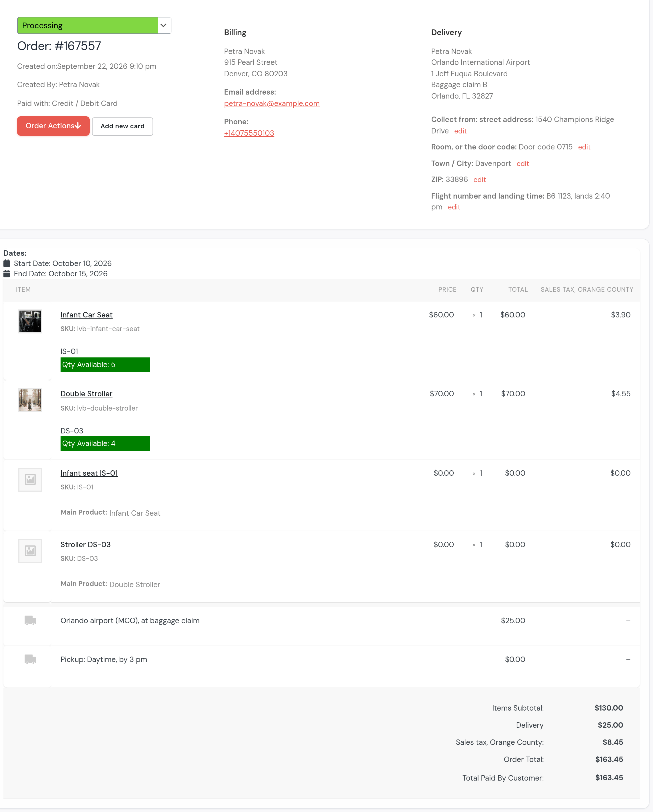The height and width of the screenshot is (812, 653).
Task: Click the Infant Car Seat thumbnail image
Action: pos(30,321)
